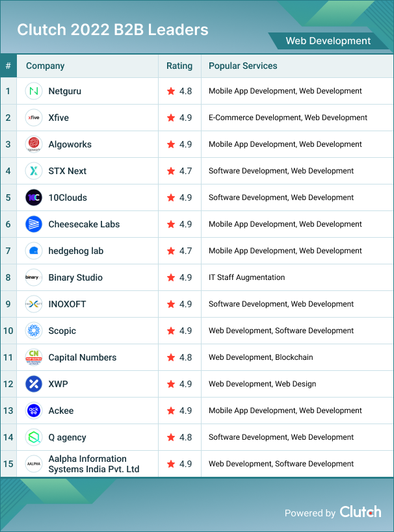Viewport: 394px width, 532px height.
Task: Click the rating star for STX Next
Action: pyautogui.click(x=171, y=171)
